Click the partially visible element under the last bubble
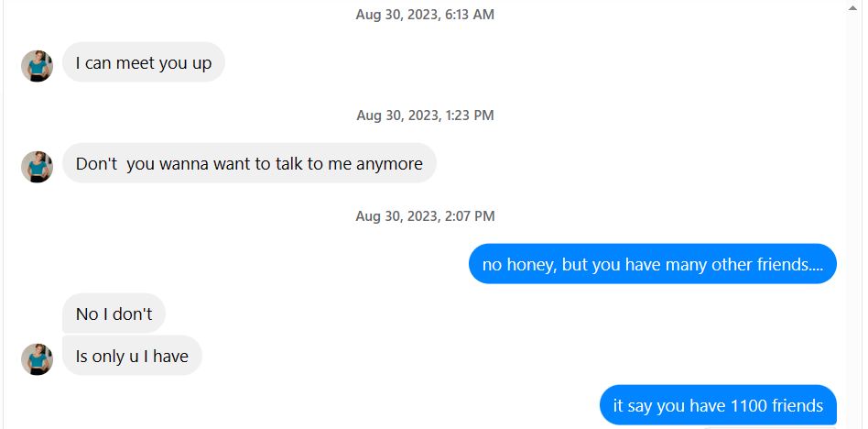This screenshot has width=868, height=429. pos(769,427)
